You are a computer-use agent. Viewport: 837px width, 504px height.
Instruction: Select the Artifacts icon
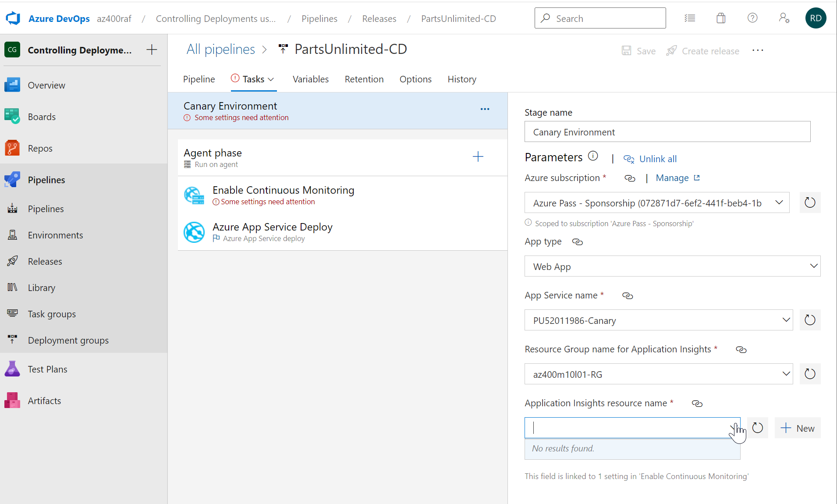pos(12,400)
